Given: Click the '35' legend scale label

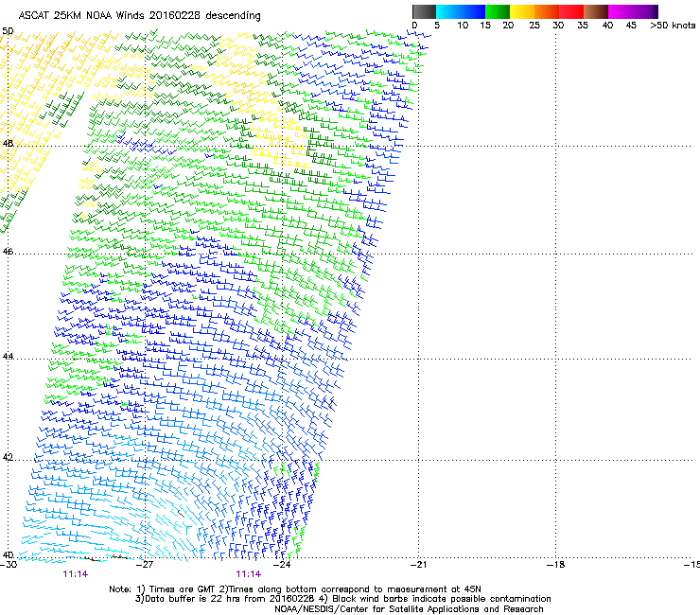Looking at the screenshot, I should point(583,26).
